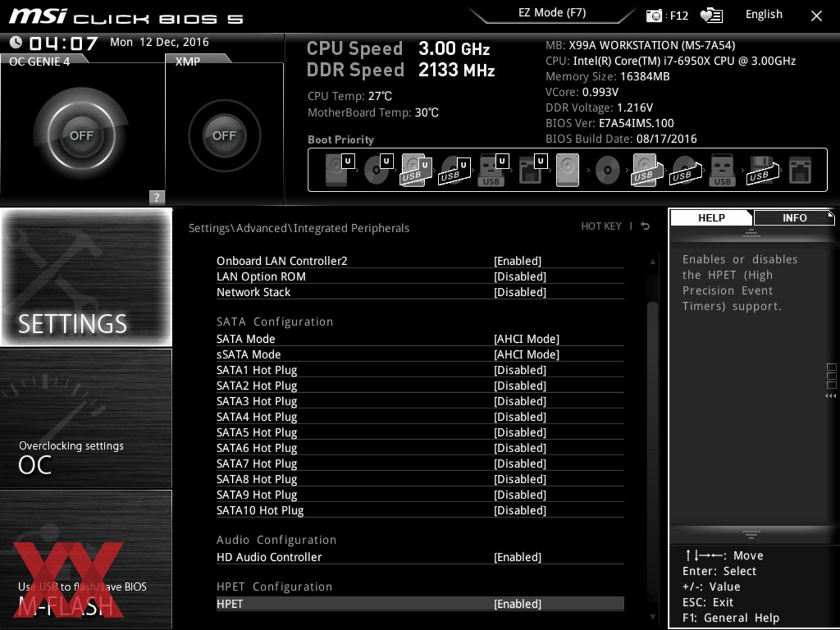Click the help panel top collapse handle
Viewport: 840px width, 630px height.
point(751,233)
